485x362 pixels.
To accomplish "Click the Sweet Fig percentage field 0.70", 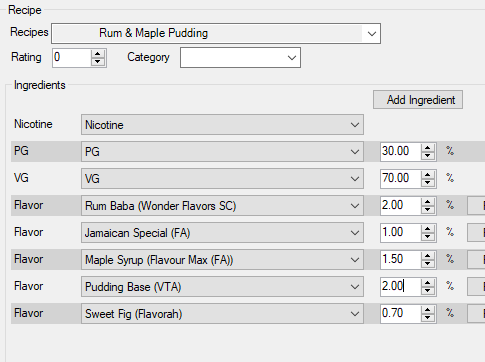I will click(x=400, y=313).
